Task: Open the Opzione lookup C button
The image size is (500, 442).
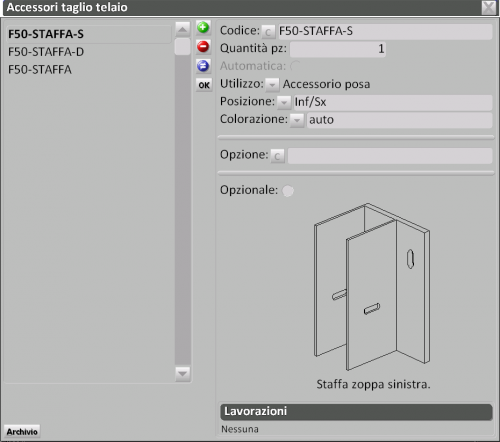Action: point(277,156)
